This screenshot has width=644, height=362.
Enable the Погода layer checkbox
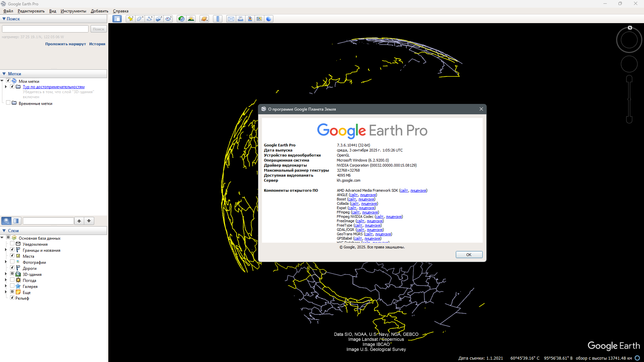(x=12, y=280)
